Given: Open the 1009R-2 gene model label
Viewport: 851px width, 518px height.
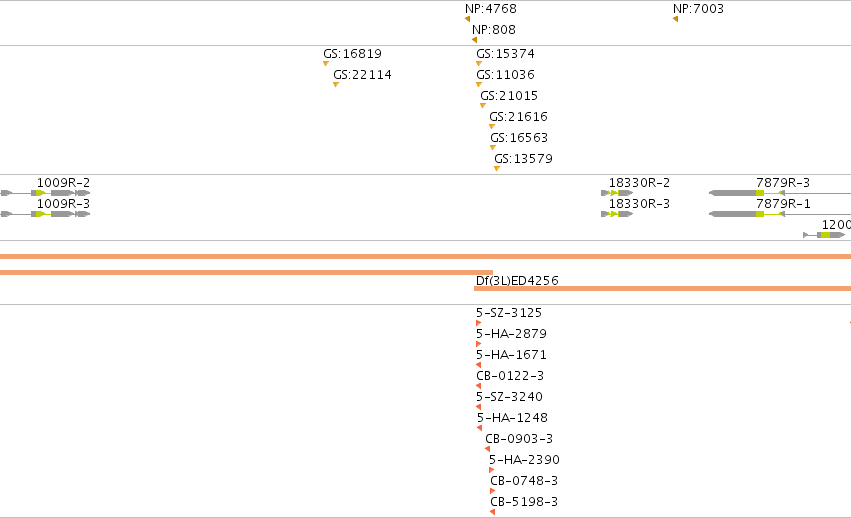Looking at the screenshot, I should click(63, 182).
